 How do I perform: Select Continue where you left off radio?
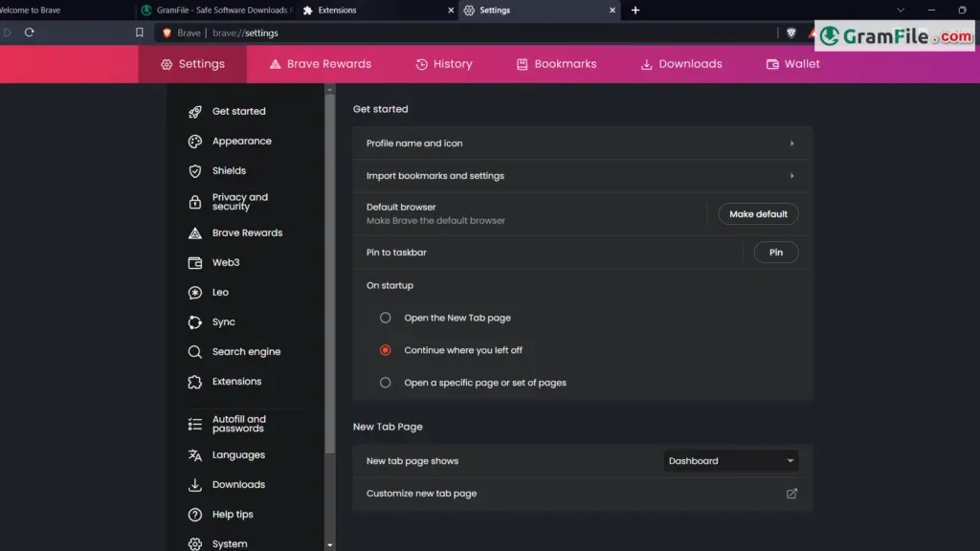[x=385, y=350]
